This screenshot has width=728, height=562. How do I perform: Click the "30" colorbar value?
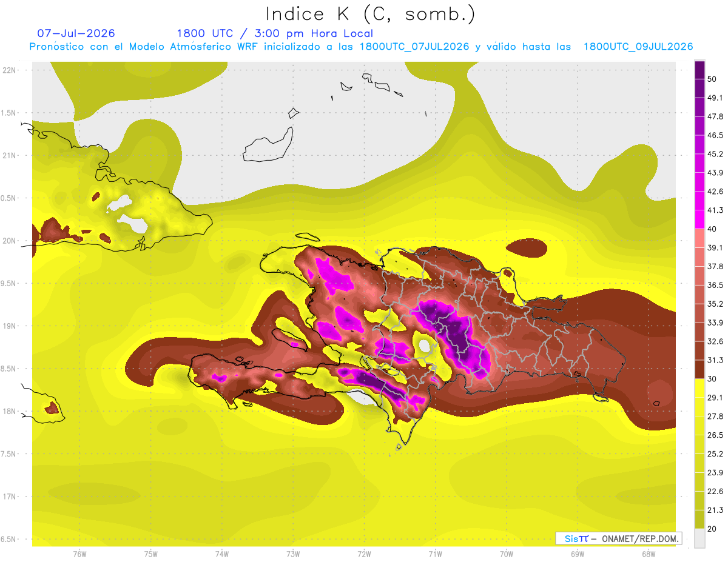pos(712,379)
